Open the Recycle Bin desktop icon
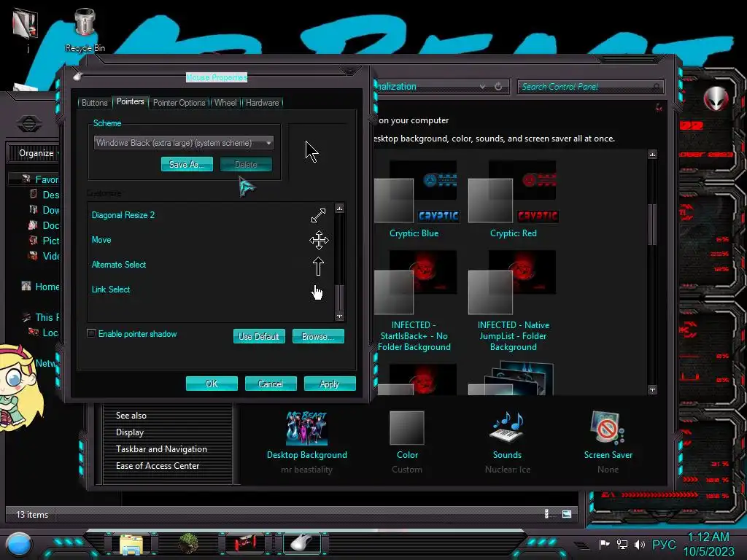This screenshot has height=560, width=747. (85, 28)
